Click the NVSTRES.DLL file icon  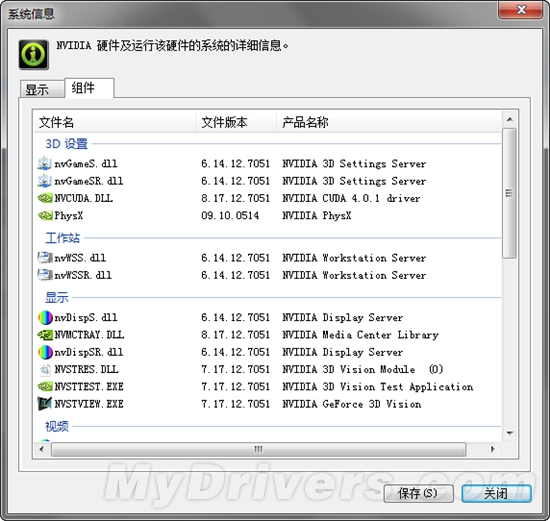[45, 369]
